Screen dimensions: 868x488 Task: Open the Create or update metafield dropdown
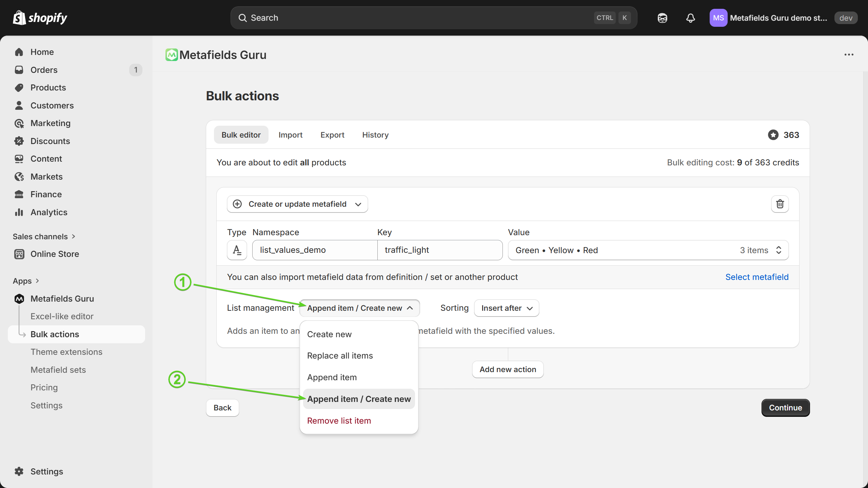297,204
